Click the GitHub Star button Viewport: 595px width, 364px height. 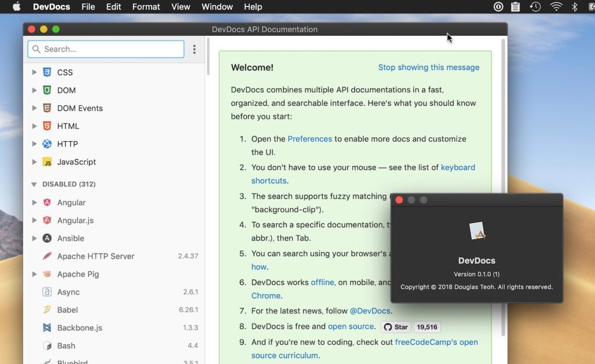pos(396,327)
